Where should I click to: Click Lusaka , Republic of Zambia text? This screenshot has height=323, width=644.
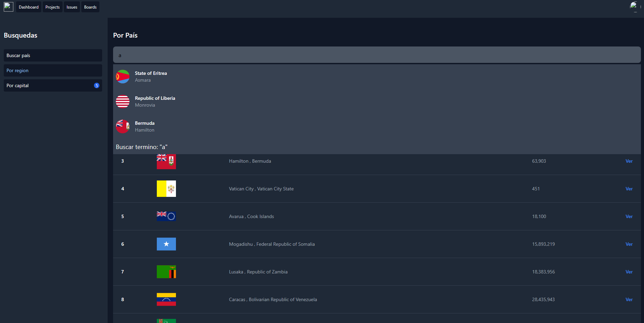pos(258,272)
